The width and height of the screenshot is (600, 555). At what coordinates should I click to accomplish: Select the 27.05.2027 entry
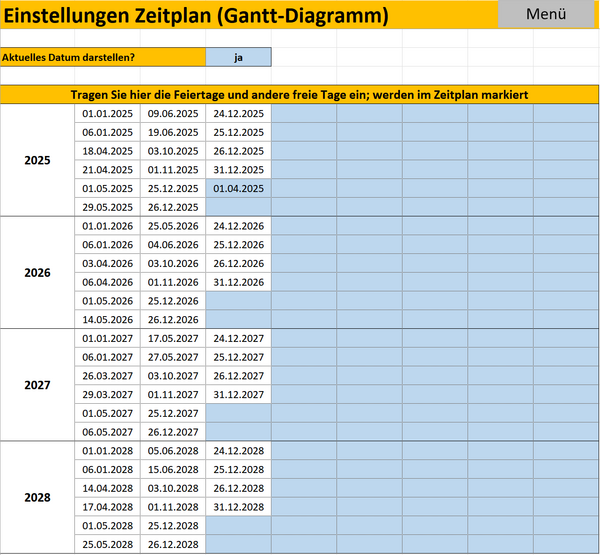(173, 357)
